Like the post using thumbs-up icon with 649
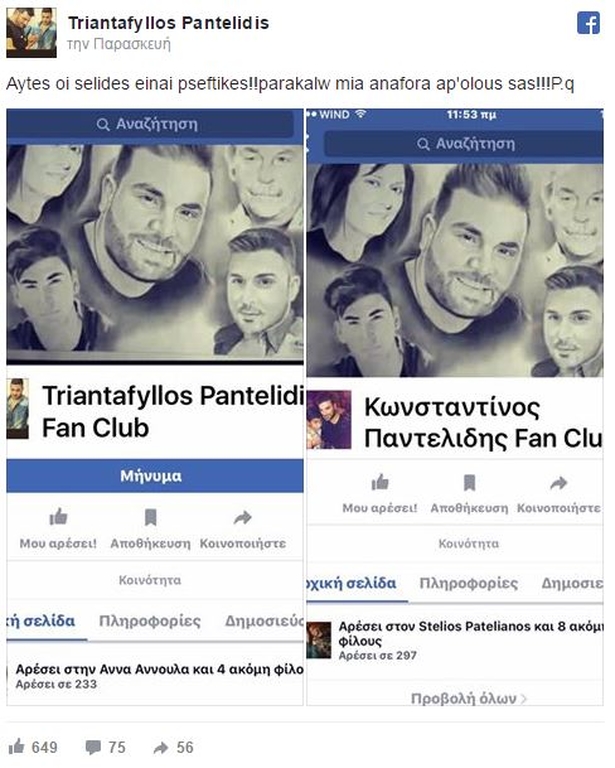Viewport: 615px width, 768px height. [16, 746]
